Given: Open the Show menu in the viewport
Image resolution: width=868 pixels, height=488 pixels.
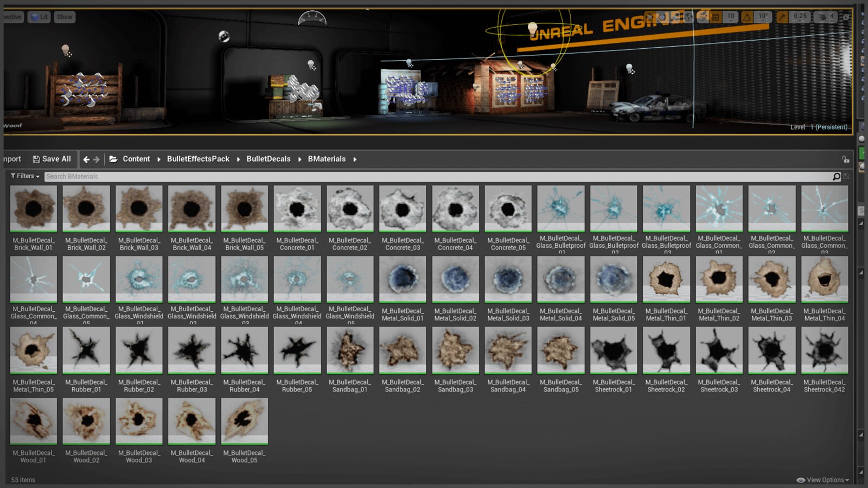Looking at the screenshot, I should click(x=65, y=17).
